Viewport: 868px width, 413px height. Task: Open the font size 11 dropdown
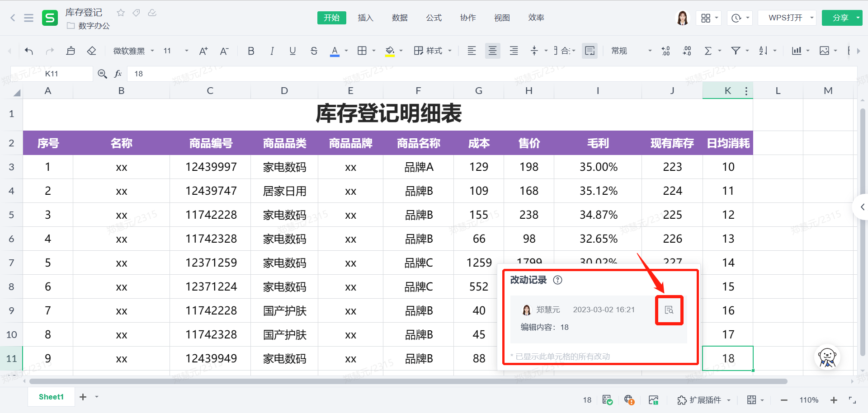coord(176,51)
